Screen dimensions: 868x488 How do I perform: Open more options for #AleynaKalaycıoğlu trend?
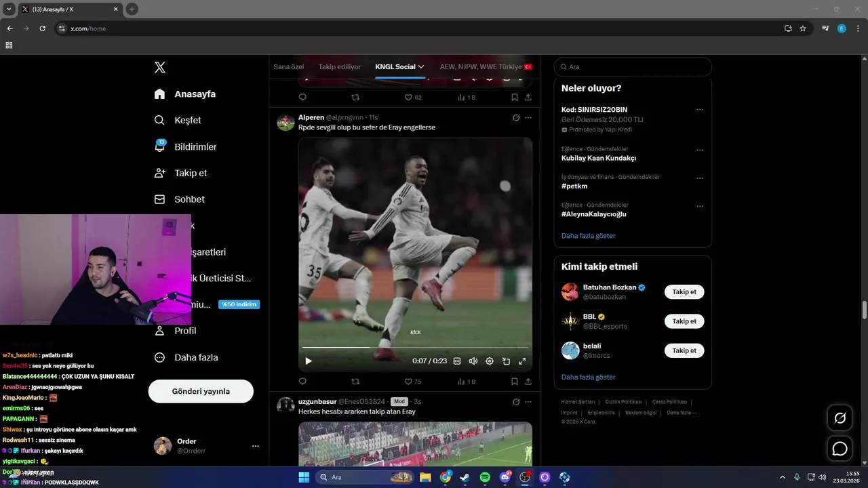tap(700, 206)
